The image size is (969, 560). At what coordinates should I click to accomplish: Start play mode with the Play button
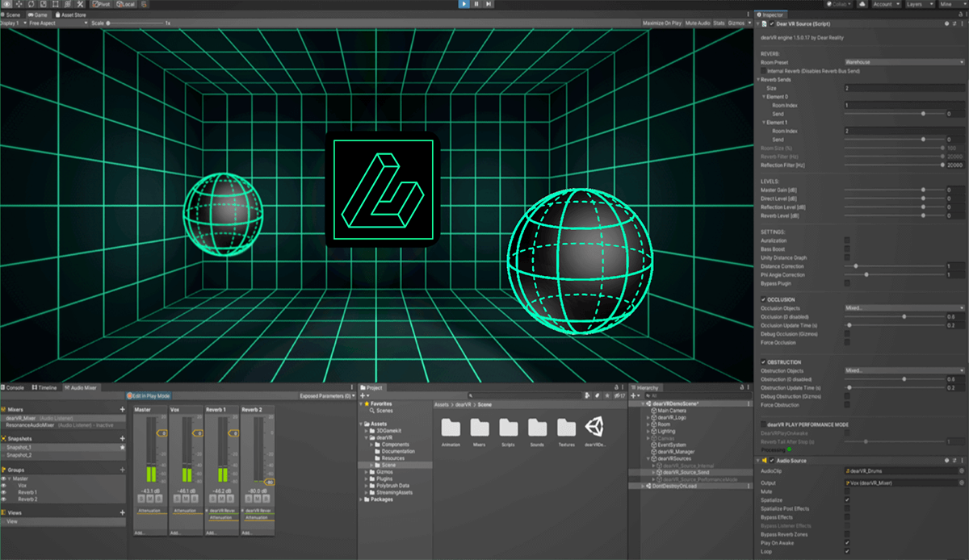[464, 4]
